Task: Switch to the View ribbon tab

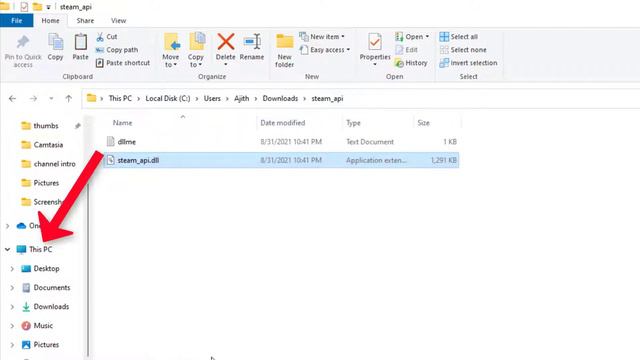Action: (118, 20)
